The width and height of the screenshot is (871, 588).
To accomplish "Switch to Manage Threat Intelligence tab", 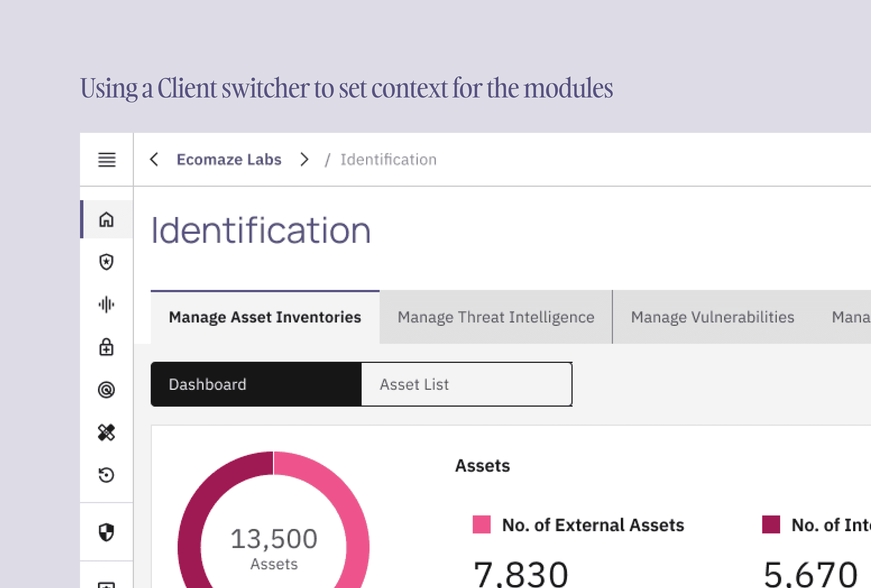I will coord(496,317).
